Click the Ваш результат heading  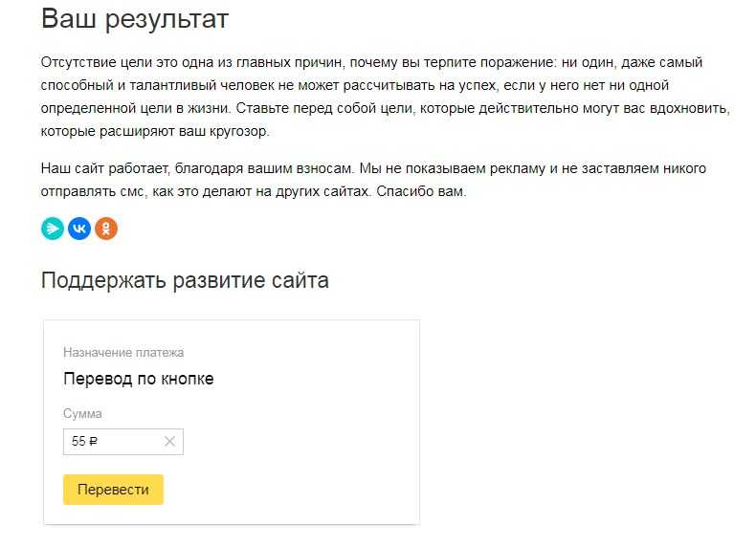tap(135, 20)
